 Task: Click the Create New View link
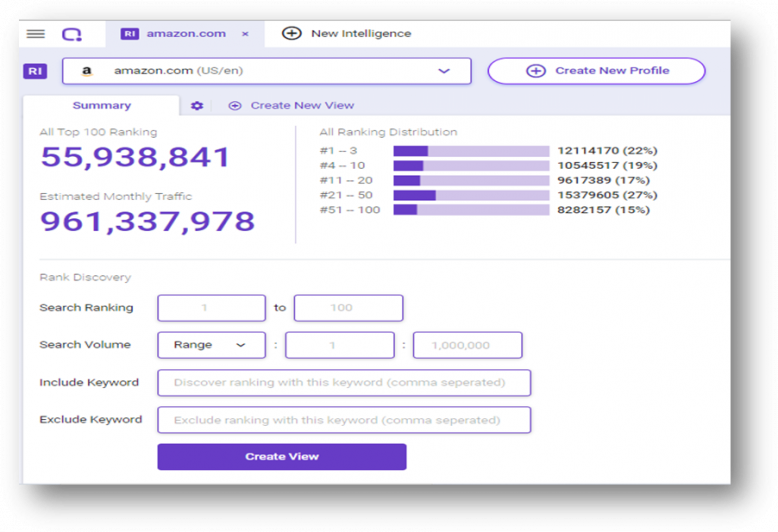(x=302, y=105)
